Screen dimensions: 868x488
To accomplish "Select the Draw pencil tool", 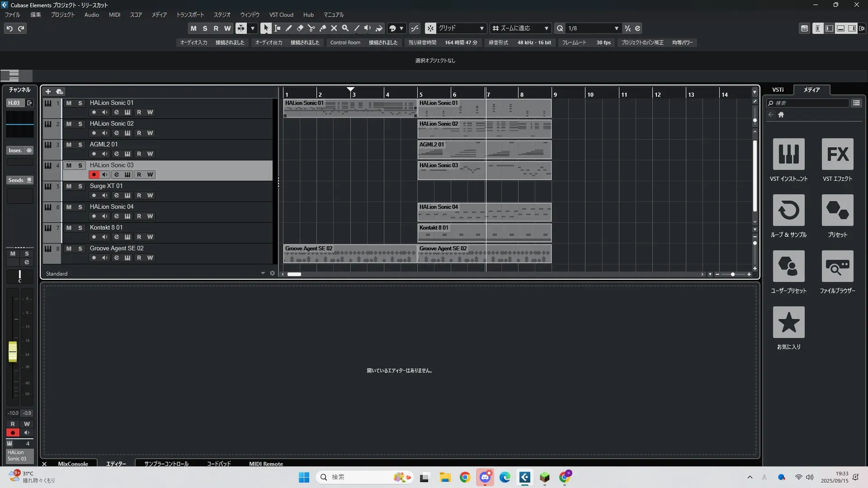I will pyautogui.click(x=288, y=28).
